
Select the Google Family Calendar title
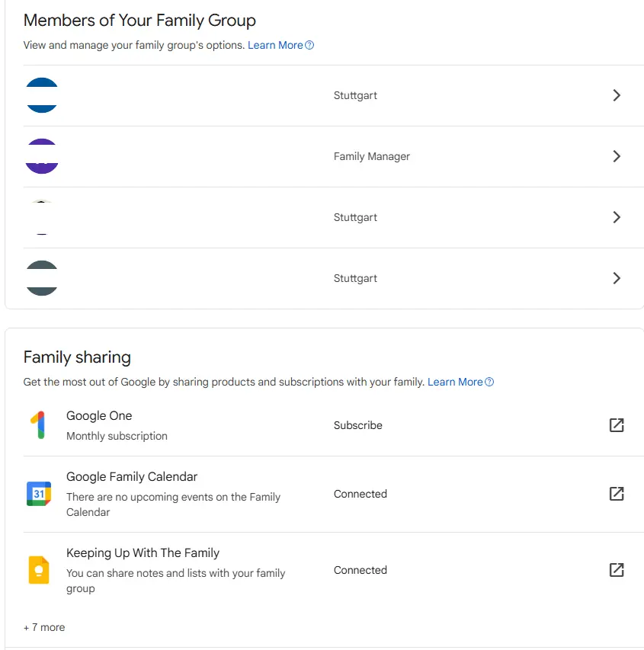pyautogui.click(x=132, y=477)
